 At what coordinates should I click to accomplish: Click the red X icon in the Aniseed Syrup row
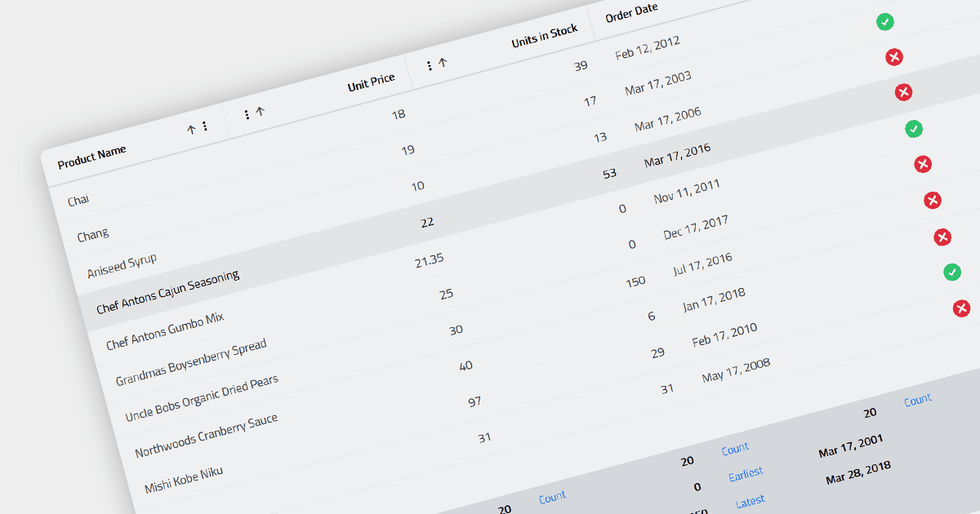(903, 92)
